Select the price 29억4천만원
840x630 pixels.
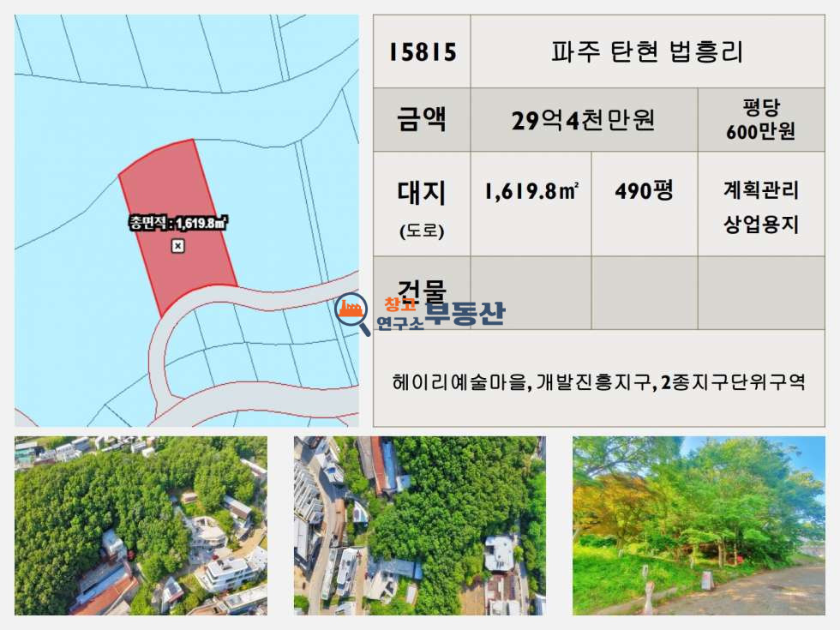pyautogui.click(x=583, y=120)
